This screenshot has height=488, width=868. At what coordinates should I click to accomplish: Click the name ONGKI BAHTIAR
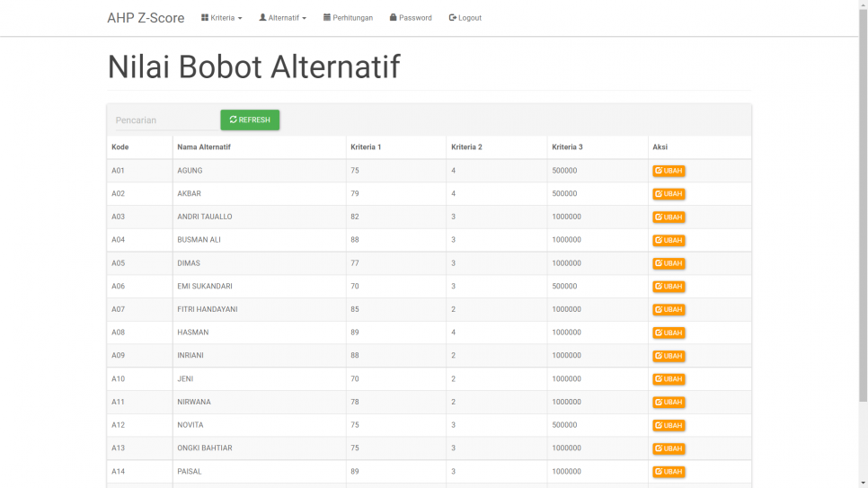click(x=204, y=448)
